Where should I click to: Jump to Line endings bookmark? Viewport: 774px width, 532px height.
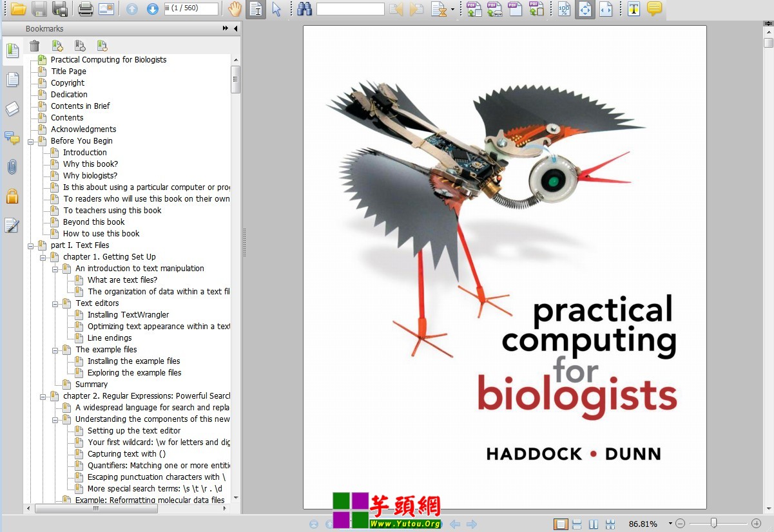(110, 338)
